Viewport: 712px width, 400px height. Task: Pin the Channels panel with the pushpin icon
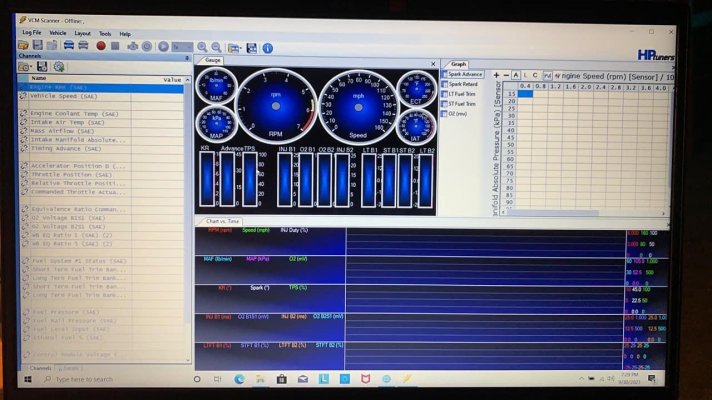pos(187,58)
